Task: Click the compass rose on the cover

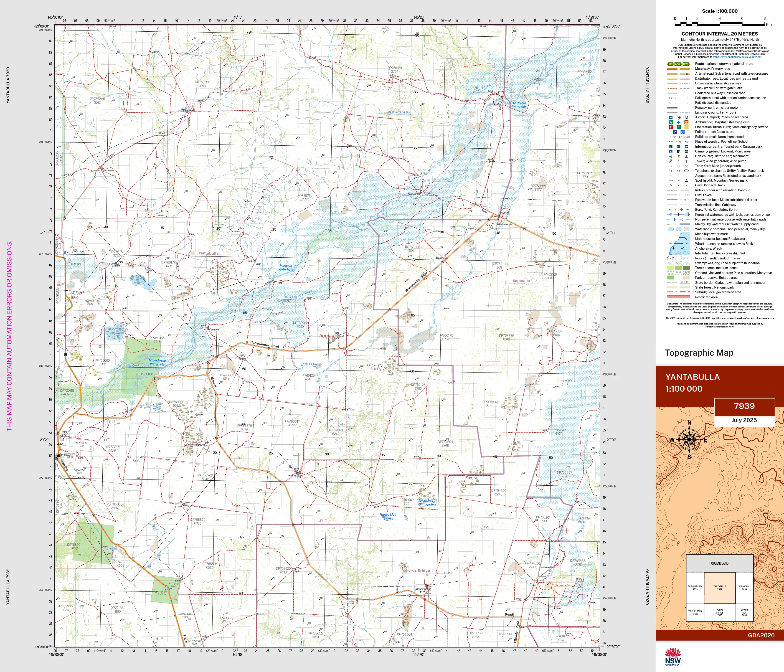Action: [x=689, y=440]
